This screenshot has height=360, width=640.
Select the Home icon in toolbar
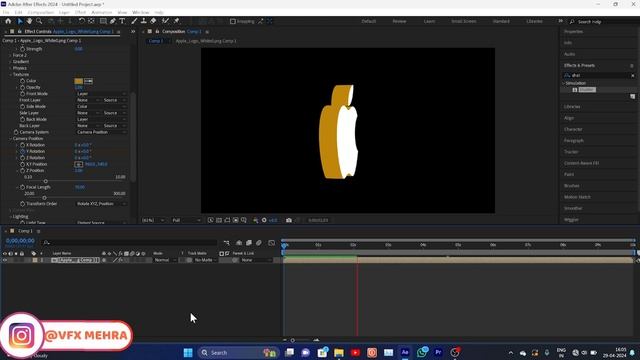click(x=8, y=21)
